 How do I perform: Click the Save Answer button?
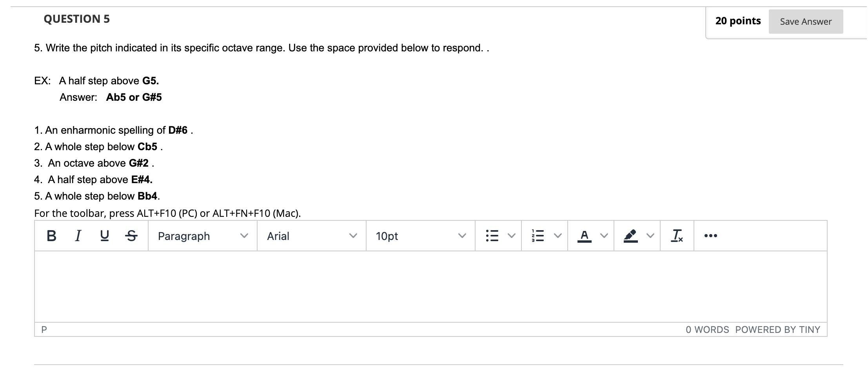(806, 22)
